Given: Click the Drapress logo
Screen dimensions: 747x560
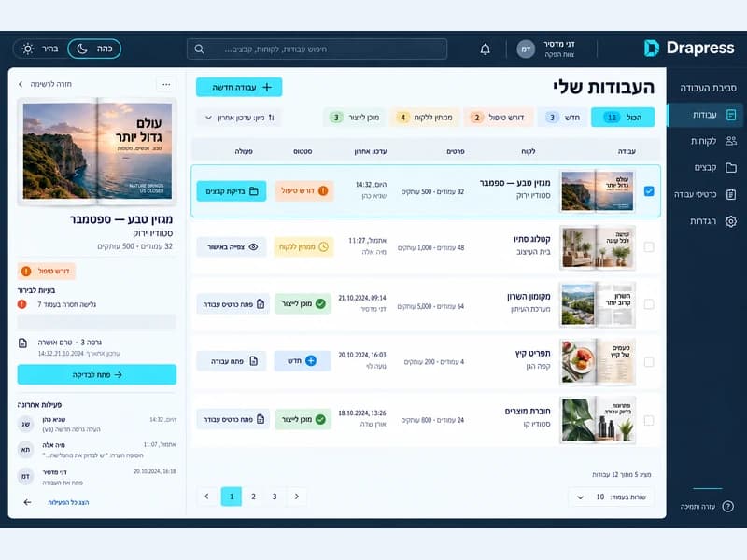Looking at the screenshot, I should (689, 49).
